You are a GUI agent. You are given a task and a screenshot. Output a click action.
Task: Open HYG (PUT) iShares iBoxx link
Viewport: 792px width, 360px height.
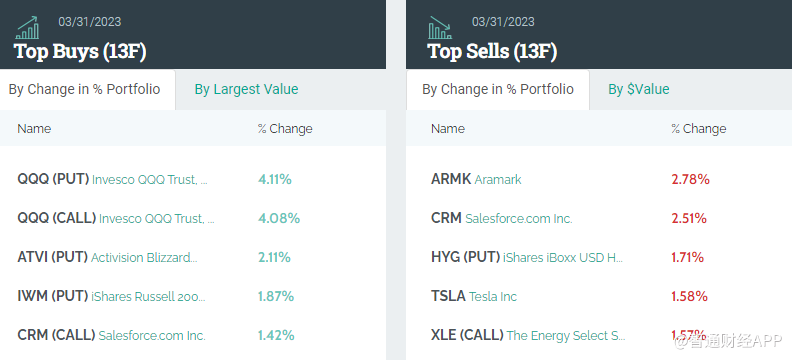point(527,258)
